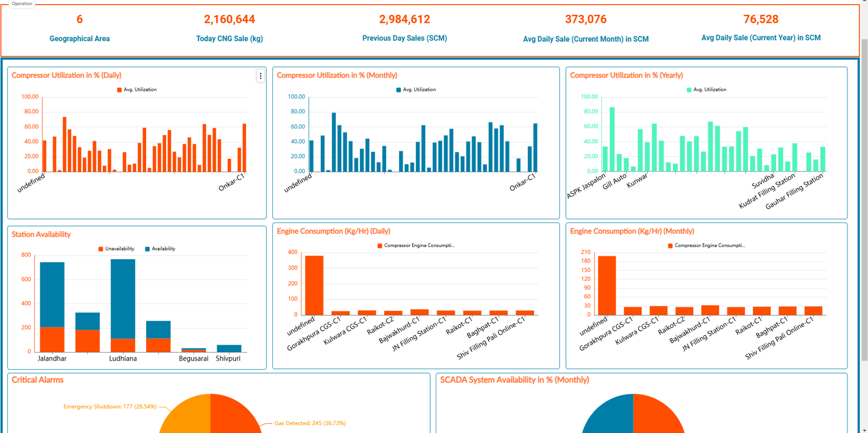
Task: Select the Operation tab label
Action: [x=22, y=3]
